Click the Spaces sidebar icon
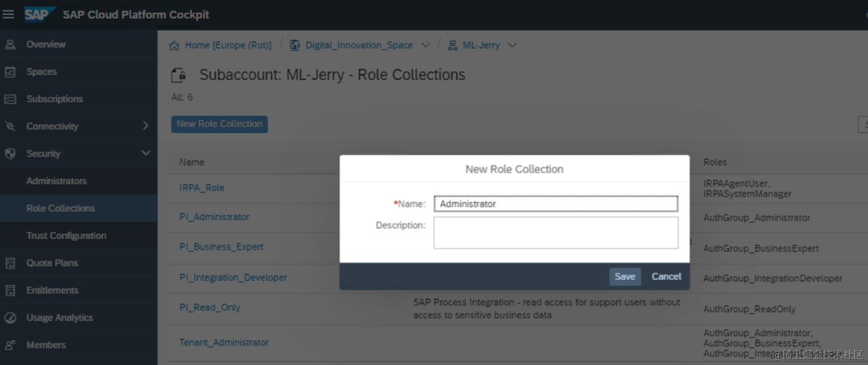This screenshot has height=365, width=868. (10, 72)
